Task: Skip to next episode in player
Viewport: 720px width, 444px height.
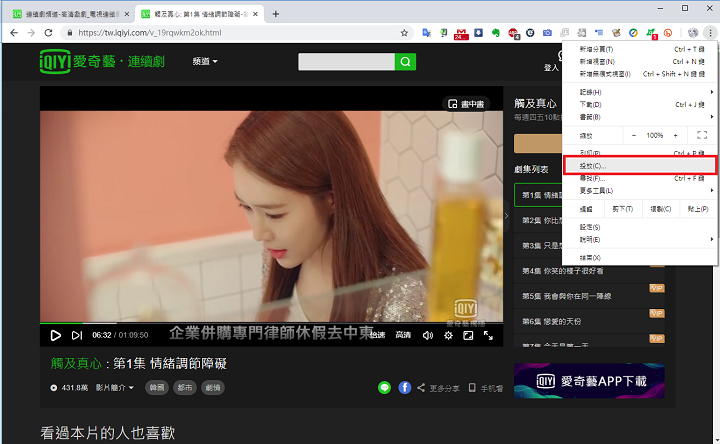Action: pos(78,335)
